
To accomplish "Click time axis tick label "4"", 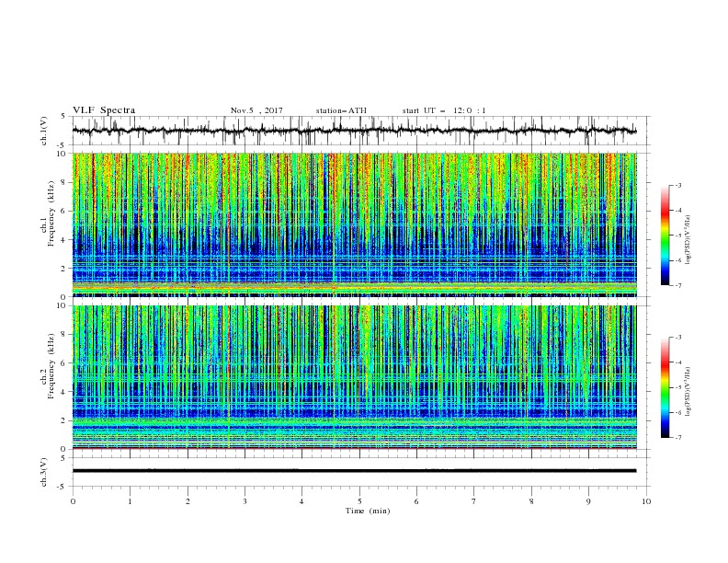I will 302,501.
